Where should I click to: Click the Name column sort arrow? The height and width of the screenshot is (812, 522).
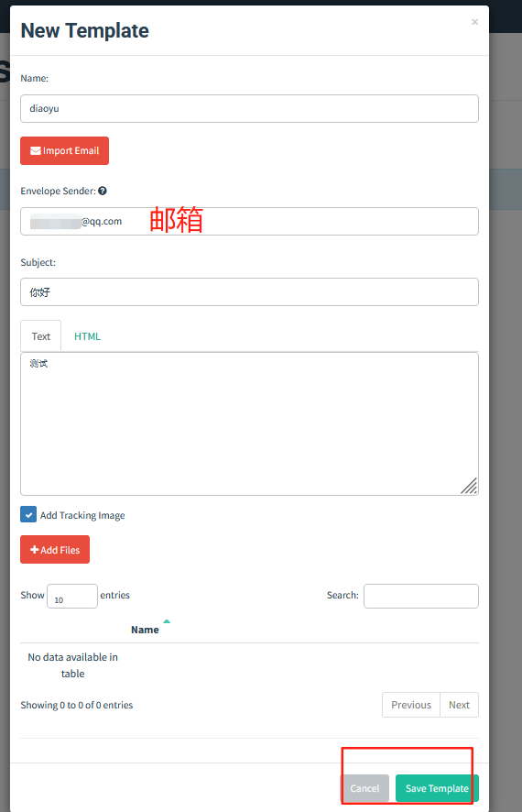167,620
